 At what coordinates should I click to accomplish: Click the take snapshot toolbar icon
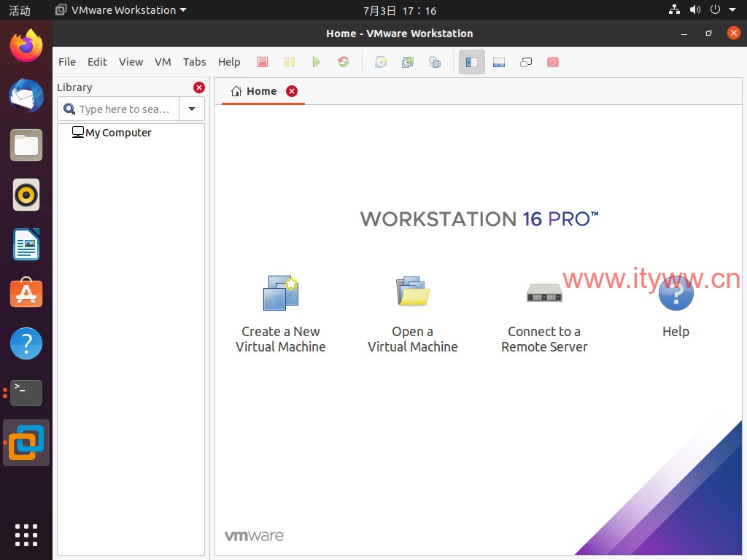pyautogui.click(x=381, y=62)
